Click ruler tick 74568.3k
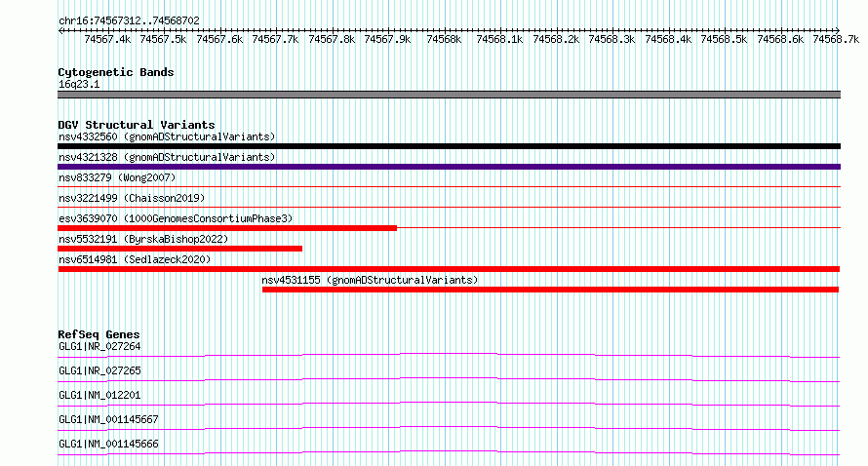The image size is (868, 466). click(612, 39)
